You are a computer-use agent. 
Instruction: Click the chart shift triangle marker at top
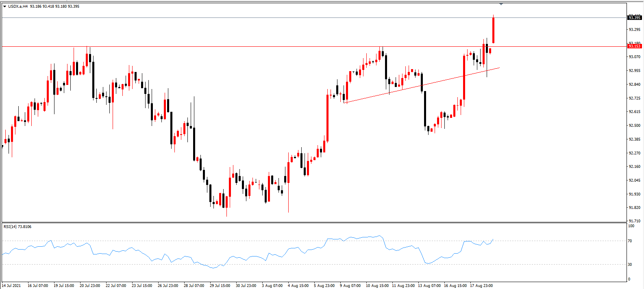pyautogui.click(x=501, y=4)
